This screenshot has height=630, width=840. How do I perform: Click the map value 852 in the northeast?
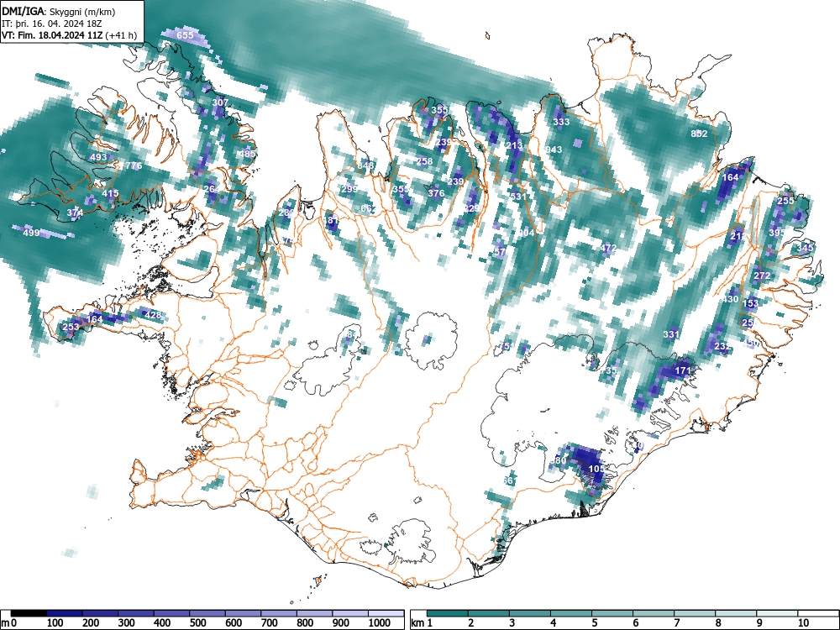(x=699, y=134)
